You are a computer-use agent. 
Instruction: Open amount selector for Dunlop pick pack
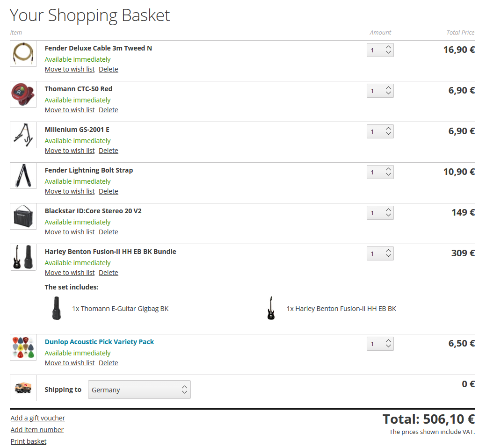[x=380, y=344]
